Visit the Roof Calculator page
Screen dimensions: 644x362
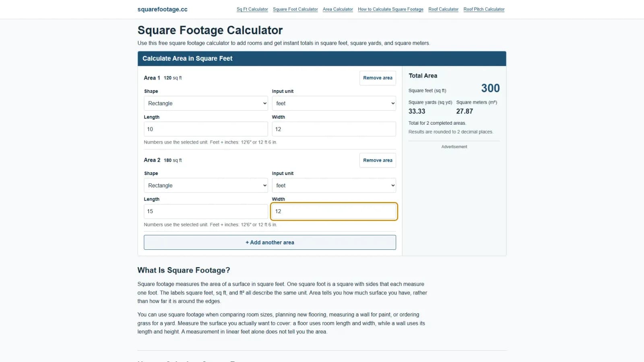pos(443,9)
